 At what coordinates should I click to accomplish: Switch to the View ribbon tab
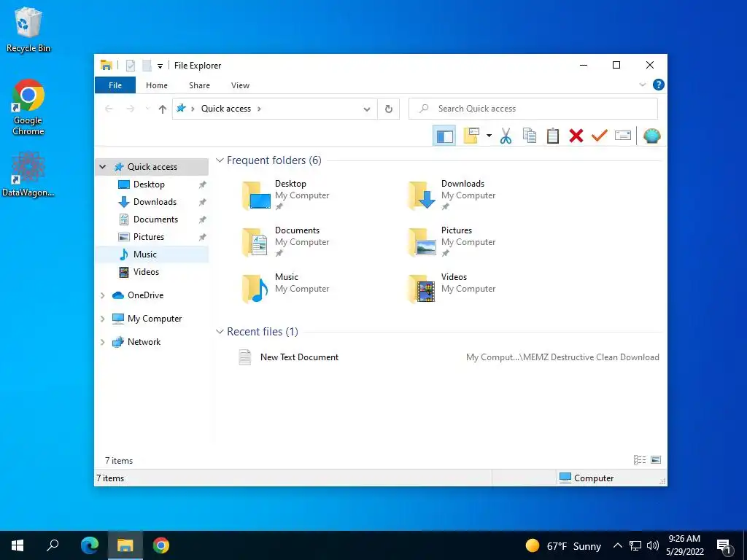click(x=240, y=85)
